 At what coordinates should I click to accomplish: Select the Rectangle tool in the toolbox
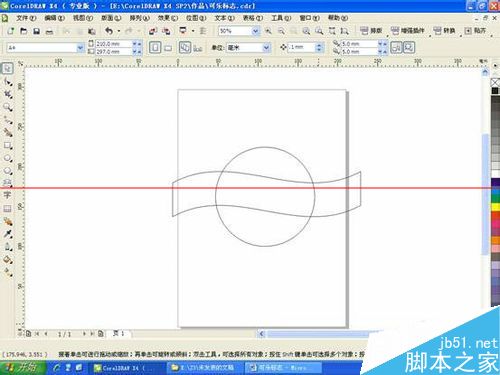click(x=7, y=145)
